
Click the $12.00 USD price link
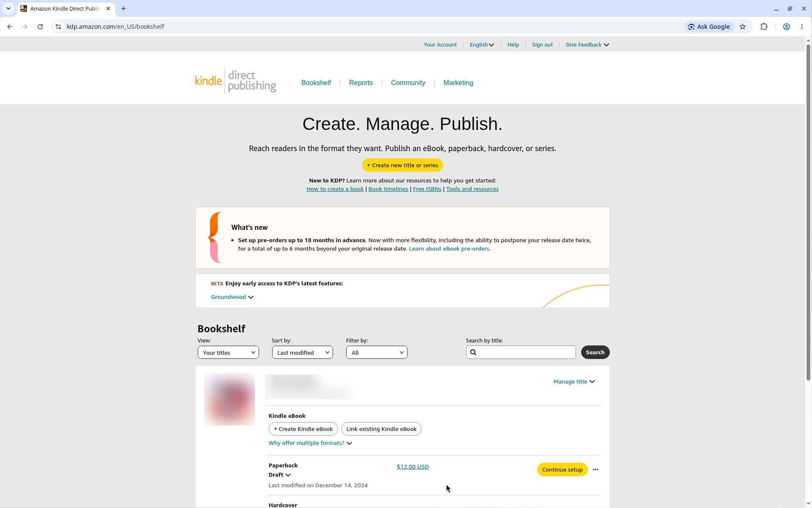pos(413,467)
